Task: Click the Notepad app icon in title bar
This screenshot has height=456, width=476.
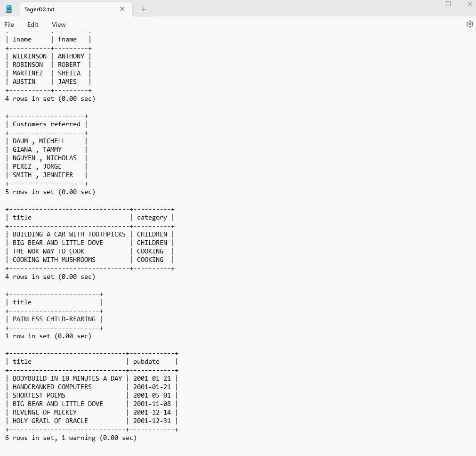Action: point(9,9)
